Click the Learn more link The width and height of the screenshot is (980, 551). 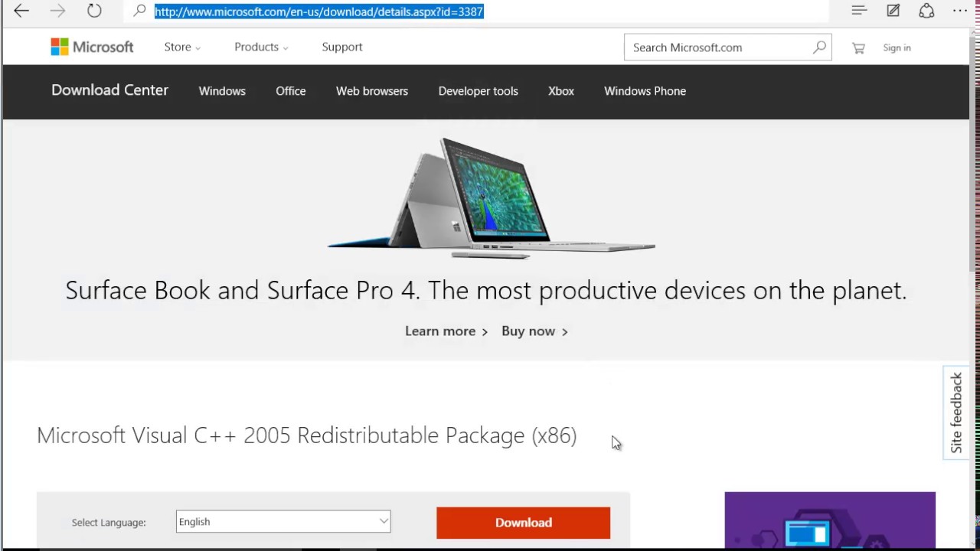click(446, 331)
